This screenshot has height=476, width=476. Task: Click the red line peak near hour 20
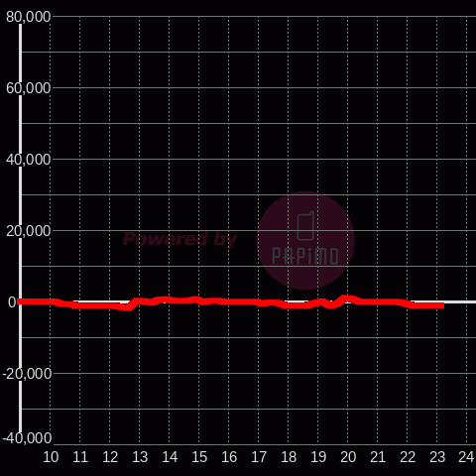[345, 297]
